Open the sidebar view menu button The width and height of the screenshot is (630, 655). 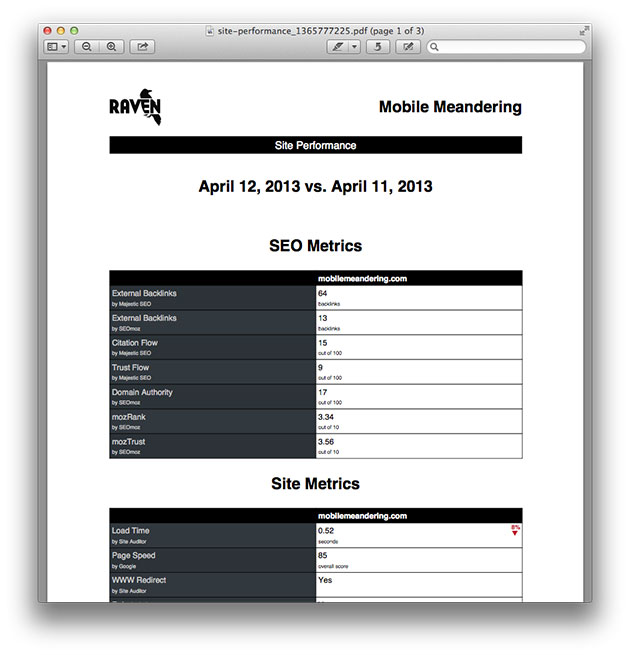point(56,47)
